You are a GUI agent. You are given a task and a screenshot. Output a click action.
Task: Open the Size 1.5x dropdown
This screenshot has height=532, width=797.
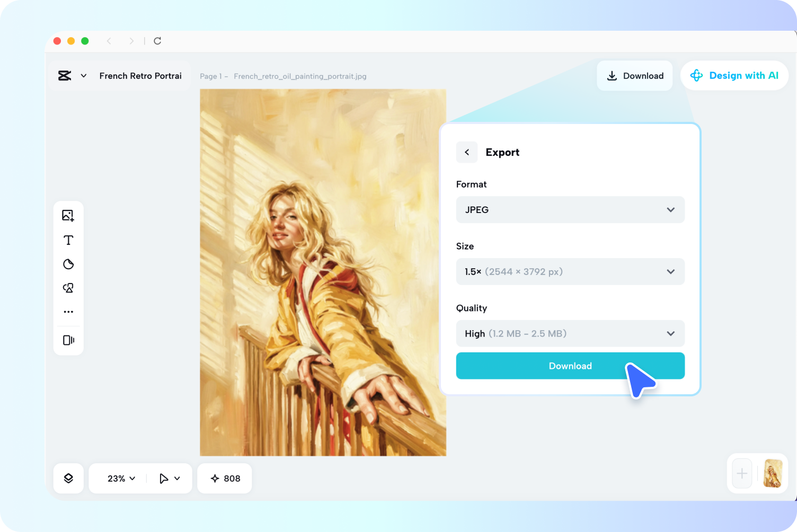click(570, 271)
